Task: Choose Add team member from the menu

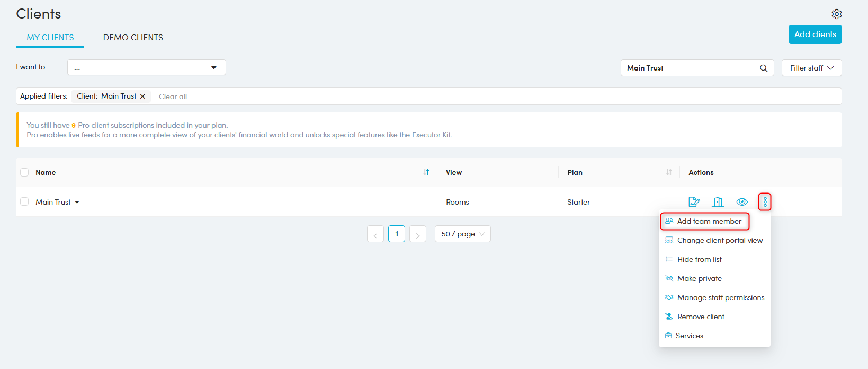Action: pyautogui.click(x=709, y=222)
